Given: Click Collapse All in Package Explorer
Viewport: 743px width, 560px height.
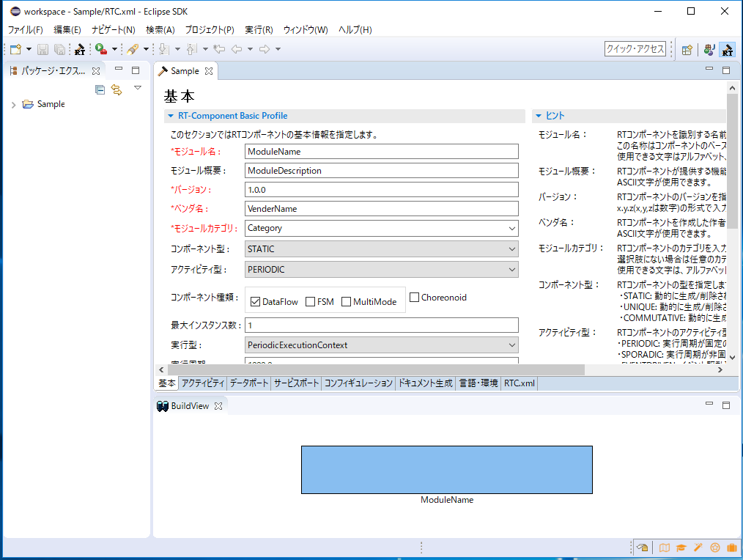Looking at the screenshot, I should coord(100,89).
